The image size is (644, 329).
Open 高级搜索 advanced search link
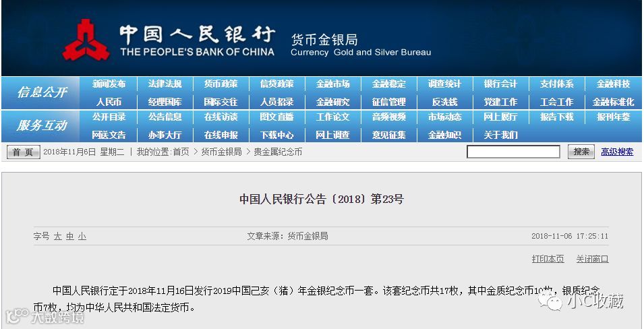(617, 152)
